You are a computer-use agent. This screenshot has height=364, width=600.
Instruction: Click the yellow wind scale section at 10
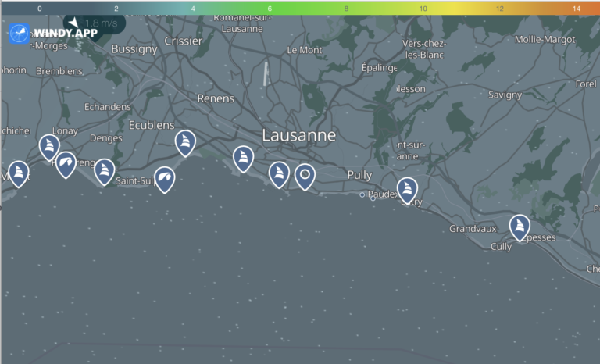423,8
